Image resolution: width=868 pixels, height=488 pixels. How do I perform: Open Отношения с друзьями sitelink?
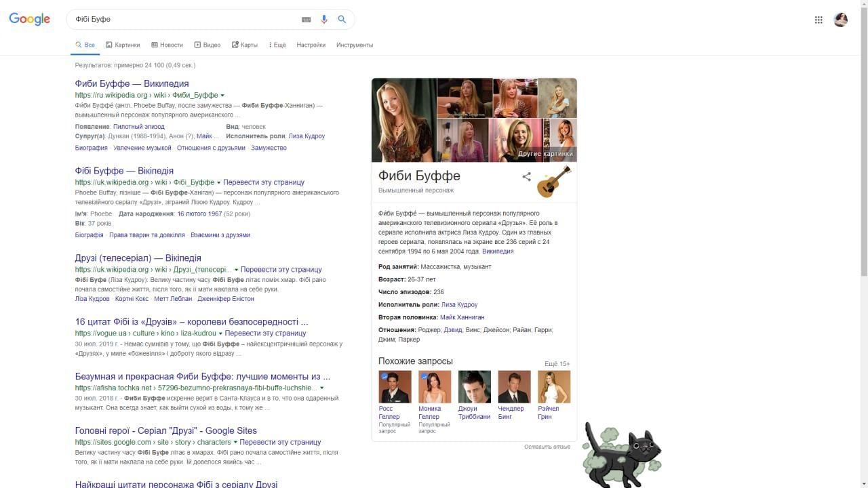(x=212, y=148)
